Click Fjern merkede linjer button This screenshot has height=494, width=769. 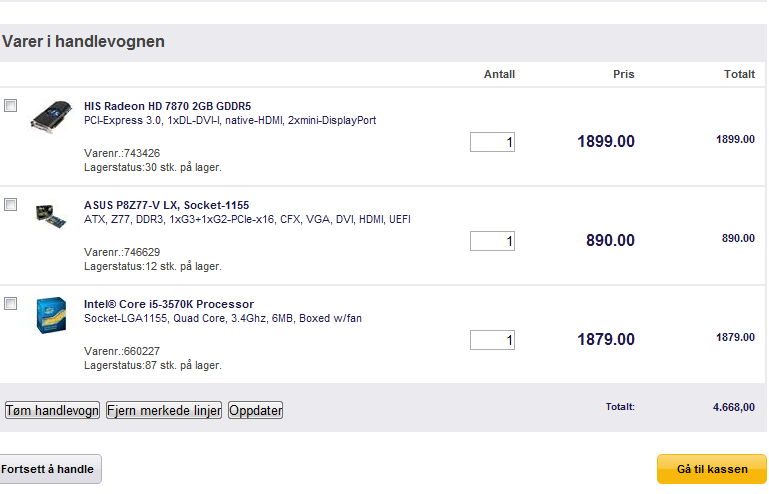coord(164,410)
